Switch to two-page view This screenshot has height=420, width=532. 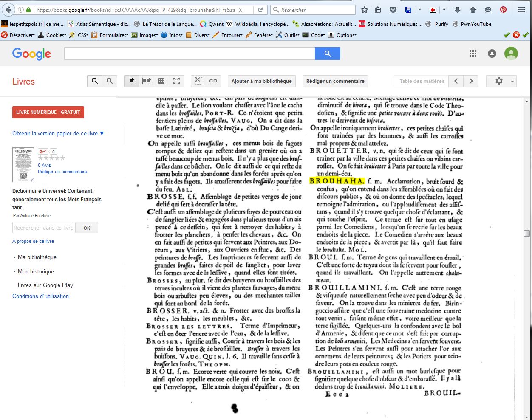[147, 81]
